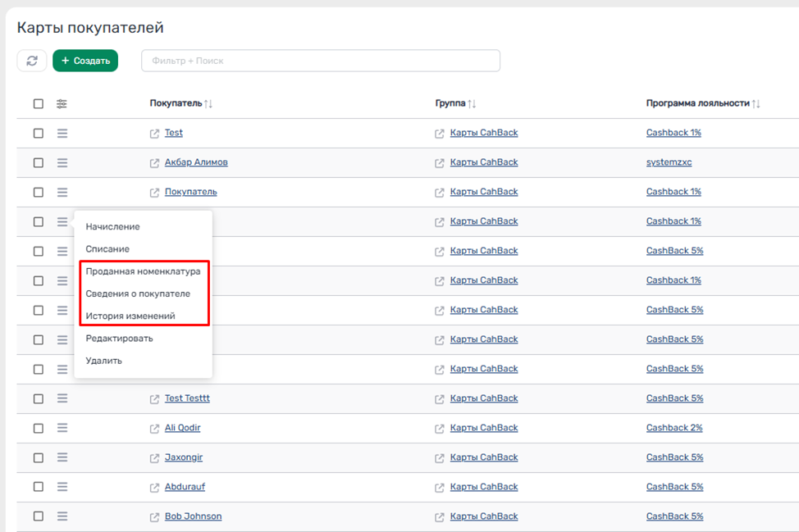Open column settings icon in table header

point(62,104)
